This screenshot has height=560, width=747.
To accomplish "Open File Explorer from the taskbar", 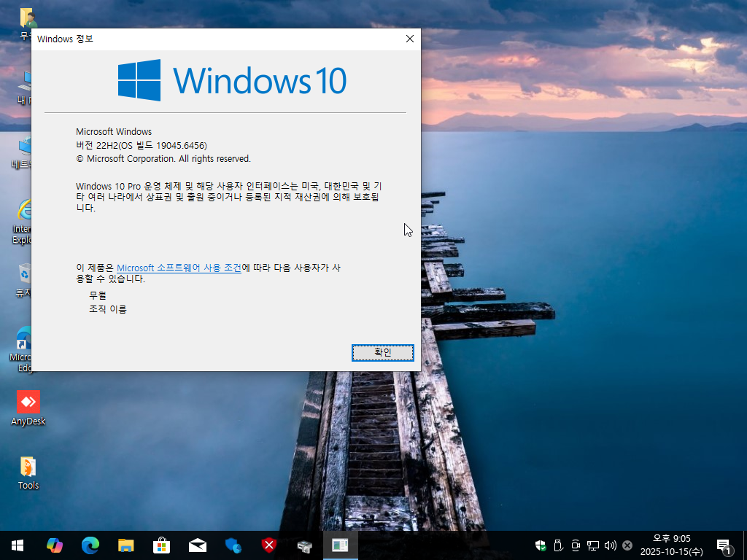I will click(x=125, y=545).
